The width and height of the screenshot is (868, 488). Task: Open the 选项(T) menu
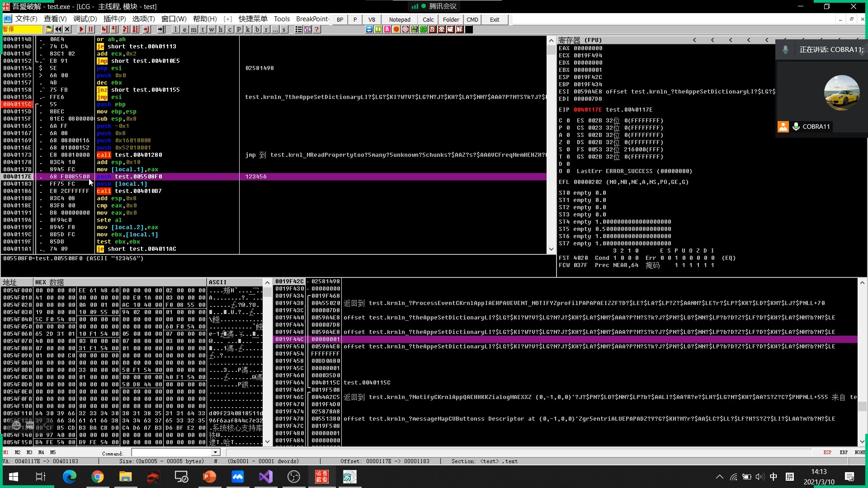tap(143, 19)
